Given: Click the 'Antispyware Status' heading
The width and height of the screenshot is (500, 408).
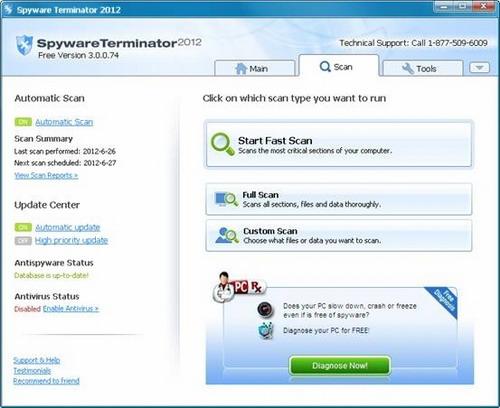Looking at the screenshot, I should pos(54,263).
